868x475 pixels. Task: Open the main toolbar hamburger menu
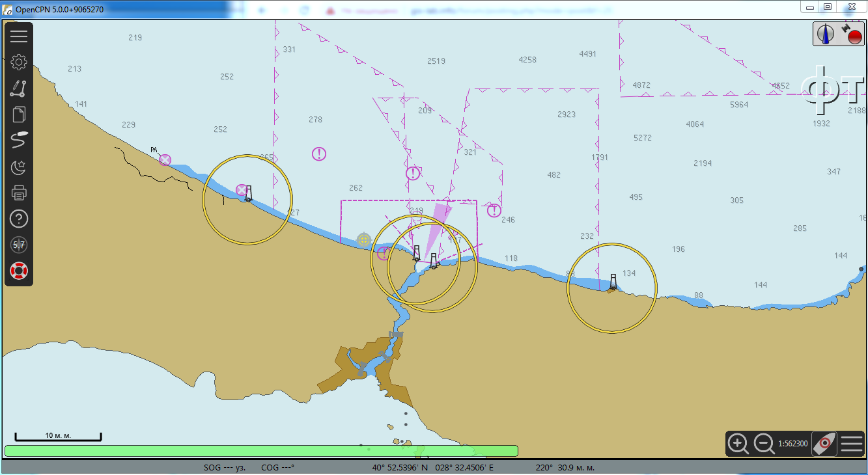point(19,36)
